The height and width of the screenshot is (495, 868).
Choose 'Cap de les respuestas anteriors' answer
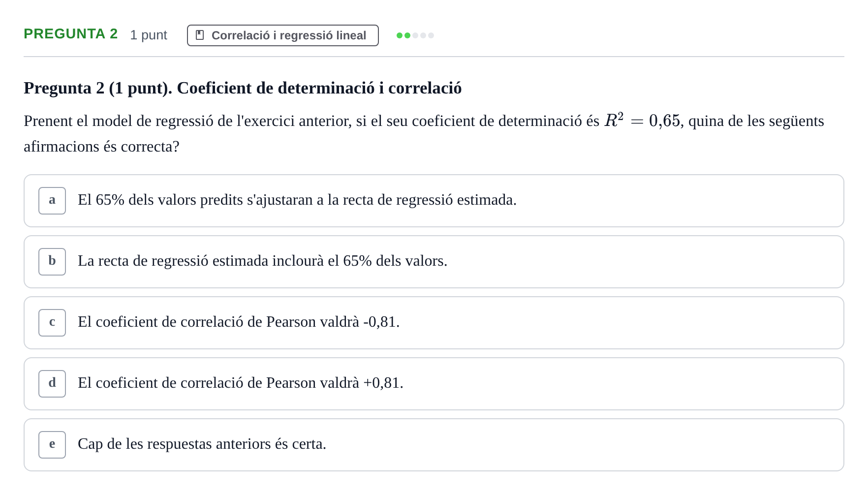click(434, 445)
